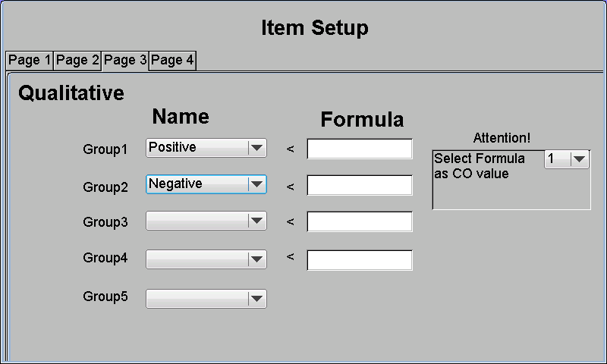The height and width of the screenshot is (364, 607).
Task: Open the Group2 Negative name dropdown
Action: 206,184
